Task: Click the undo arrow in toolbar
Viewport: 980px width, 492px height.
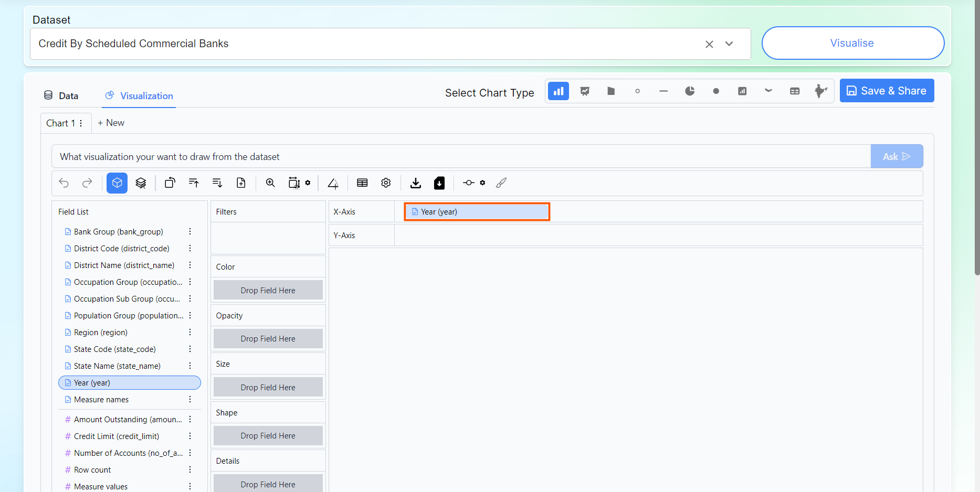Action: [64, 183]
